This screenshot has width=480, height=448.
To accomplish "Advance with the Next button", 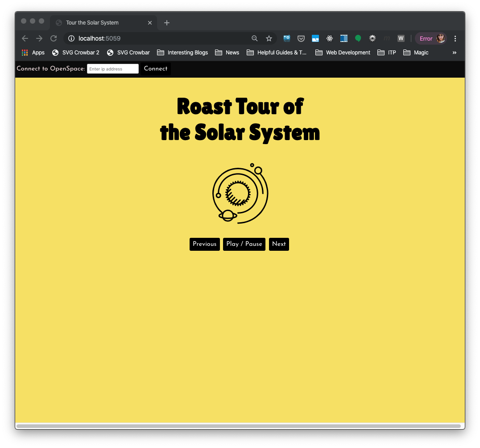I will pos(279,244).
